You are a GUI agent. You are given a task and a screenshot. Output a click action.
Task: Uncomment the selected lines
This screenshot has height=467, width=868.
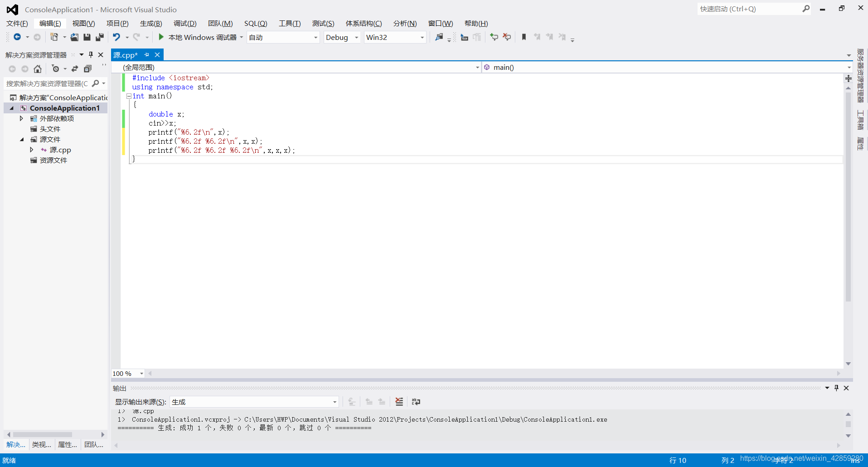pyautogui.click(x=507, y=37)
